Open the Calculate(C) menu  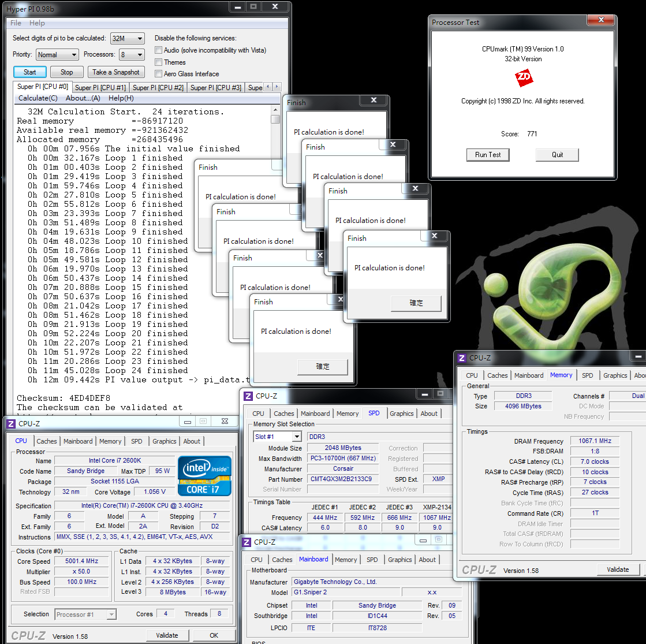coord(38,98)
